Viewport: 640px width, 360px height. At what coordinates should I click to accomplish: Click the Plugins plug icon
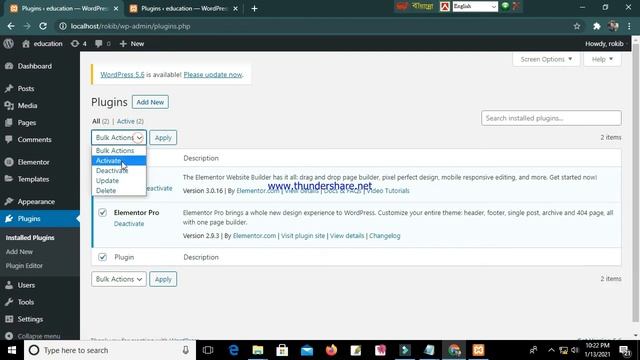[9, 219]
